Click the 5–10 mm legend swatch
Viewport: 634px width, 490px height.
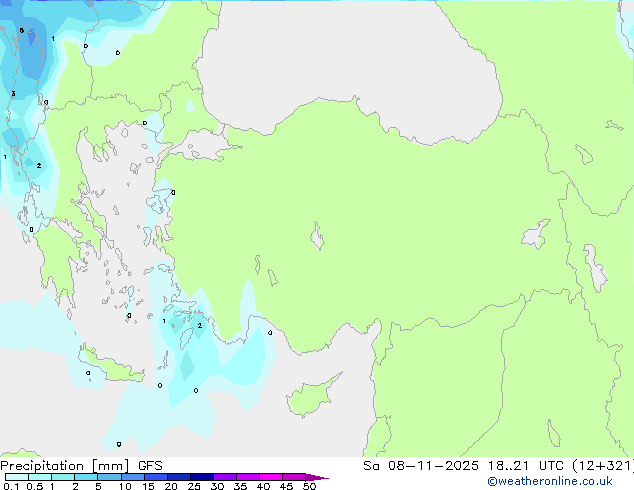110,477
